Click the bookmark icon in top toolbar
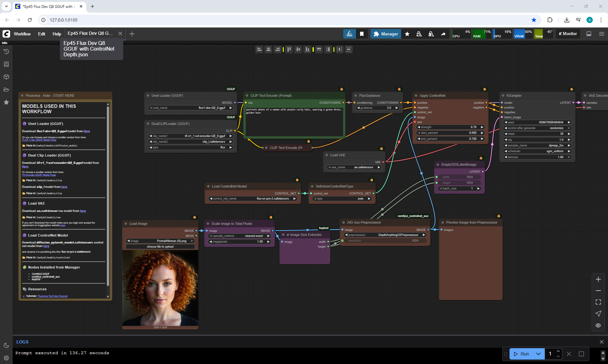The width and height of the screenshot is (608, 364). 362,34
